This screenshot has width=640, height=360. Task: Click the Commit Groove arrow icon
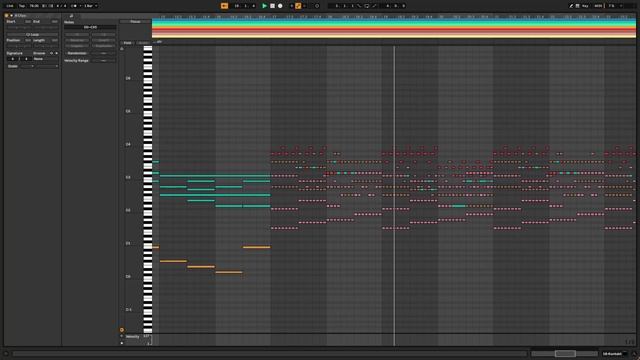point(56,53)
